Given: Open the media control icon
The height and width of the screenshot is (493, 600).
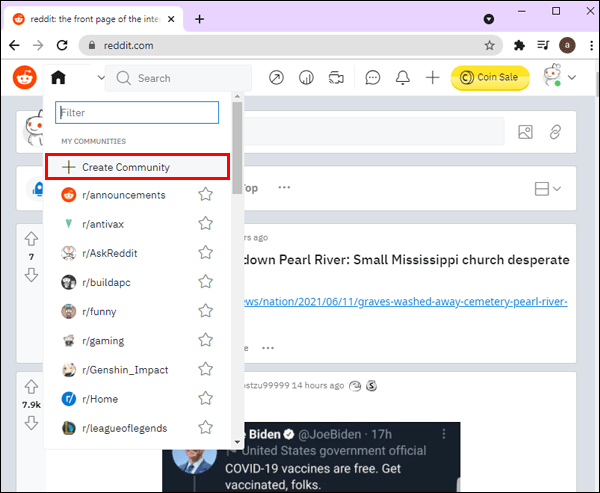Looking at the screenshot, I should point(543,46).
